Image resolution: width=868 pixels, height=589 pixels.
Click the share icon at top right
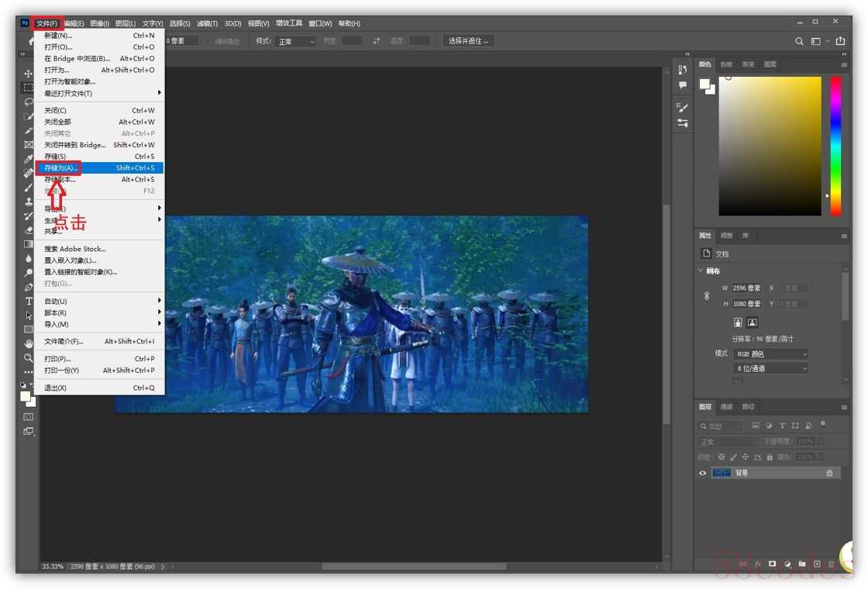click(841, 41)
